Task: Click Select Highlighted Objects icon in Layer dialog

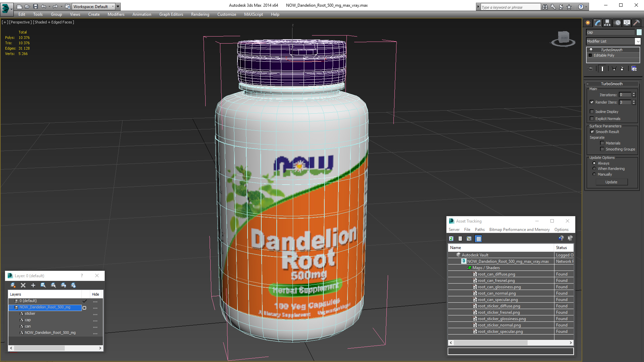Action: tap(43, 285)
